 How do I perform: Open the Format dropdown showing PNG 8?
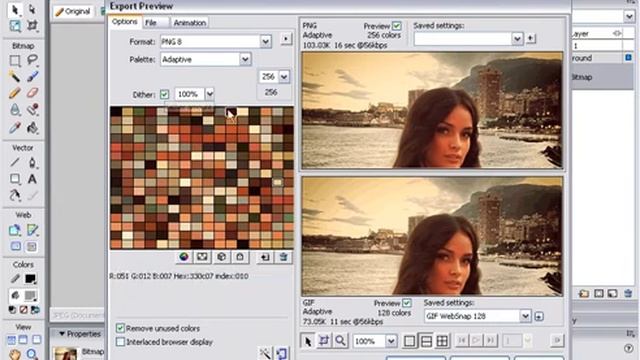[265, 42]
